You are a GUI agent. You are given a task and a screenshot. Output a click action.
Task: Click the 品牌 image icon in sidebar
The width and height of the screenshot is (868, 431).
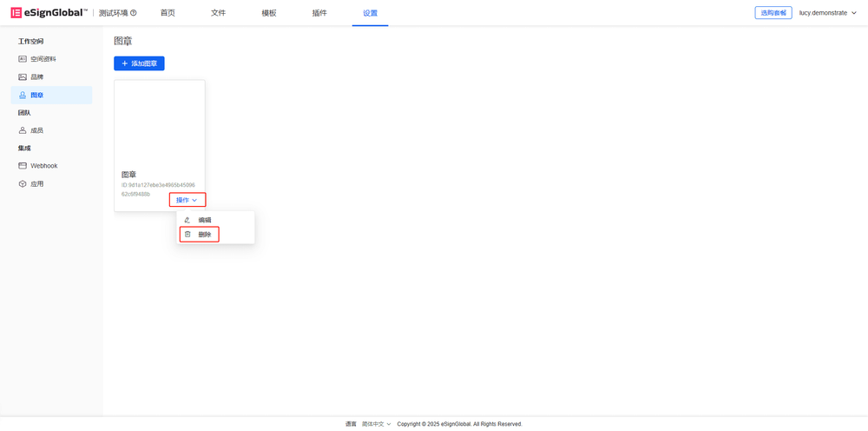pos(23,77)
